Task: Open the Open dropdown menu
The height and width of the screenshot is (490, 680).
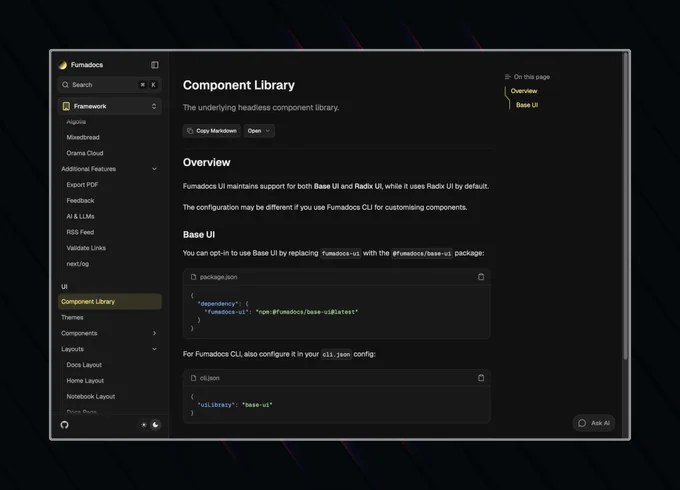Action: (259, 131)
